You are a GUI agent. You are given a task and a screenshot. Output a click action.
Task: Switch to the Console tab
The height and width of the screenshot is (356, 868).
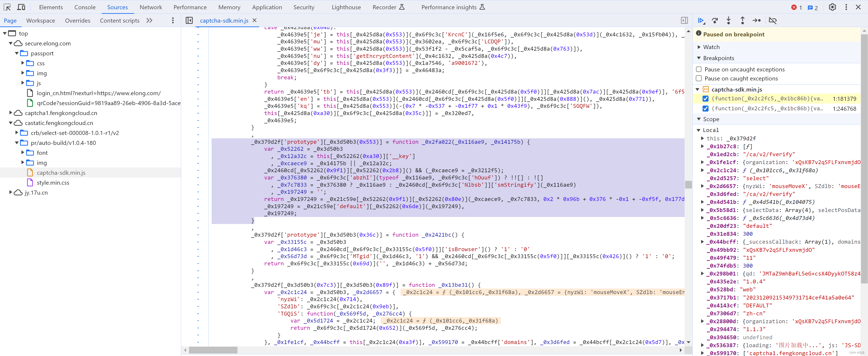coord(85,7)
